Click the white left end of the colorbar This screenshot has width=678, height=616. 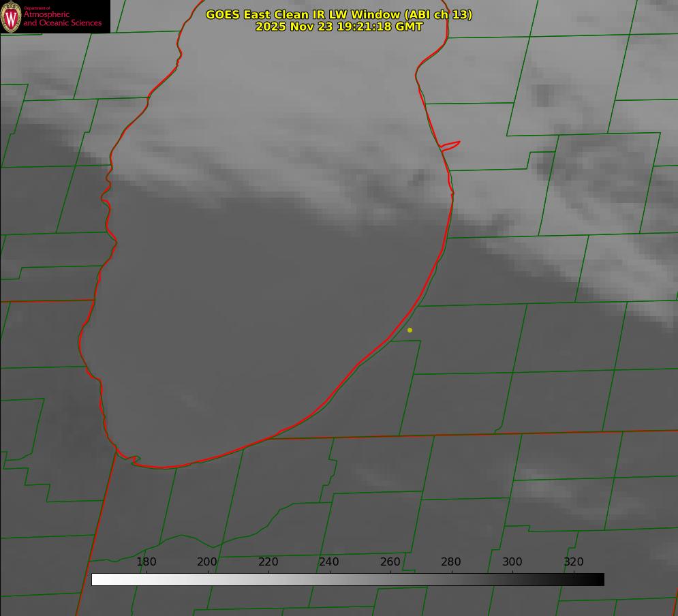pos(97,579)
